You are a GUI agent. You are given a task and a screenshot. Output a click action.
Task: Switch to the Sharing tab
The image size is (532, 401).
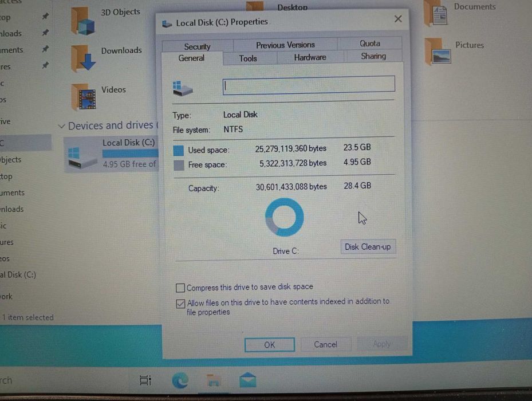click(373, 56)
